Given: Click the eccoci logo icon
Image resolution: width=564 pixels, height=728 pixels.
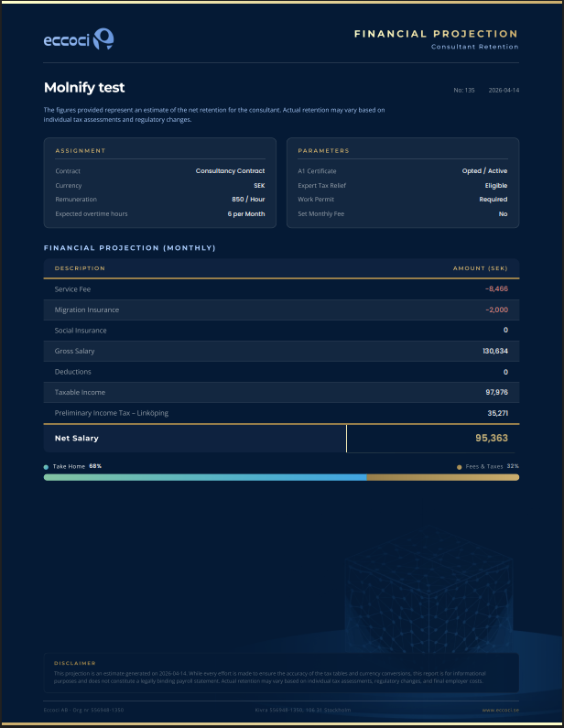Looking at the screenshot, I should 103,39.
